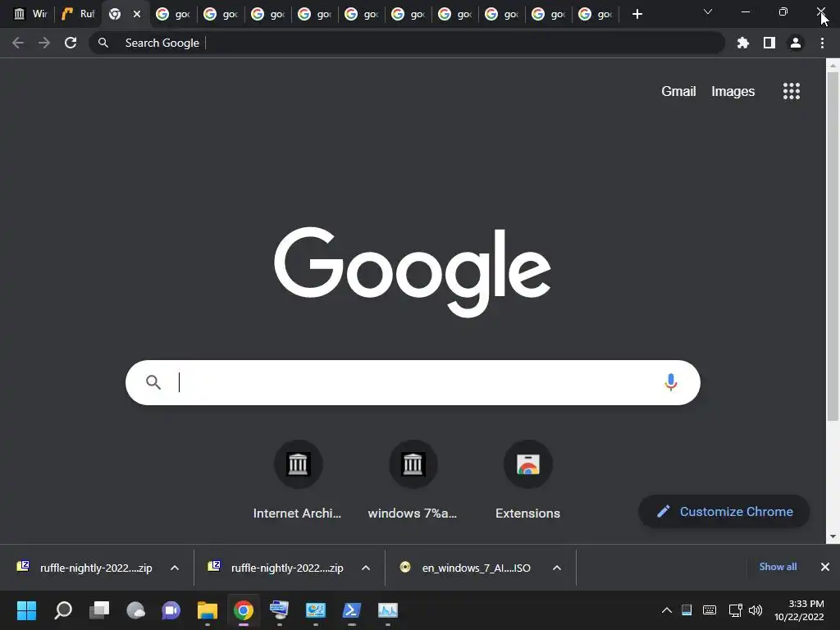840x630 pixels.
Task: Click Chrome icon on taskbar
Action: tap(243, 610)
